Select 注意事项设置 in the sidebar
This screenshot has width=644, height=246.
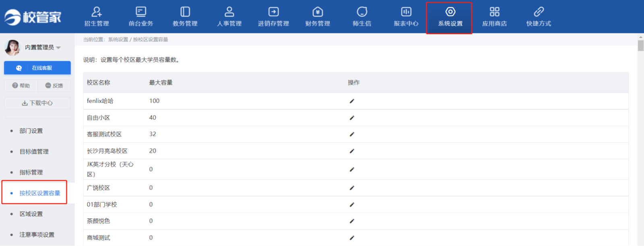coord(37,235)
